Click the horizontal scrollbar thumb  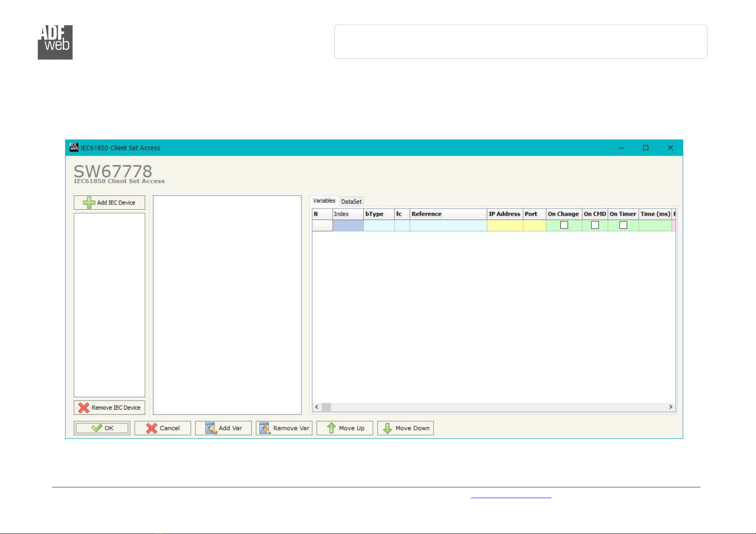pos(326,407)
